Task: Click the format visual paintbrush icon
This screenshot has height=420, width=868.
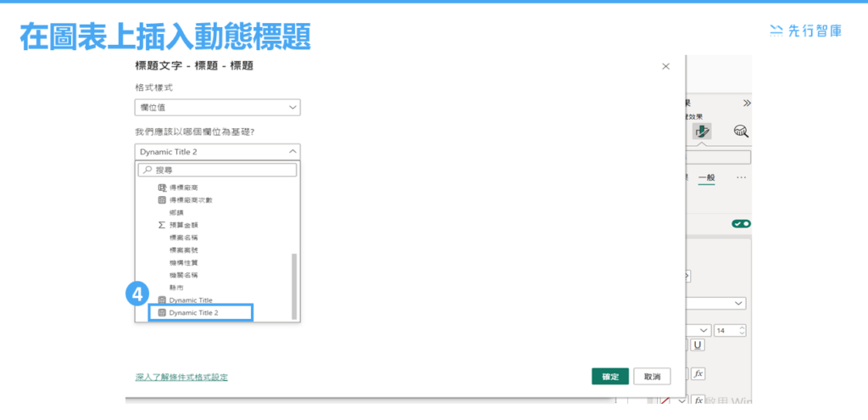Action: (702, 132)
